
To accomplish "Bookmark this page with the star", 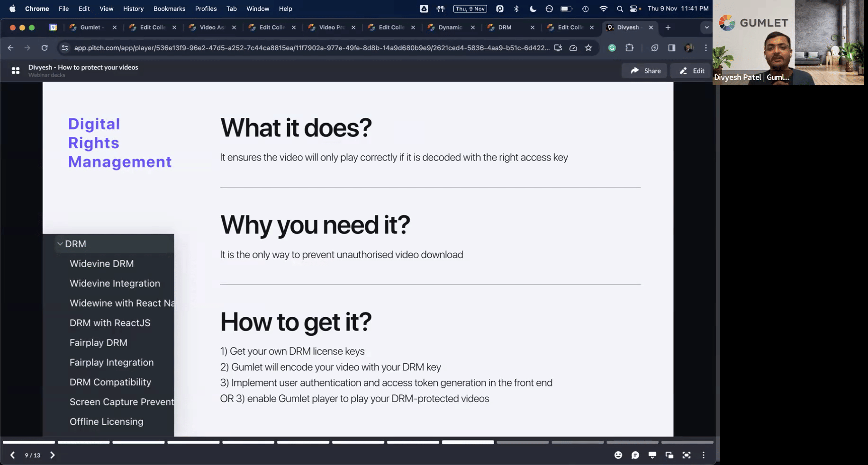I will tap(588, 48).
